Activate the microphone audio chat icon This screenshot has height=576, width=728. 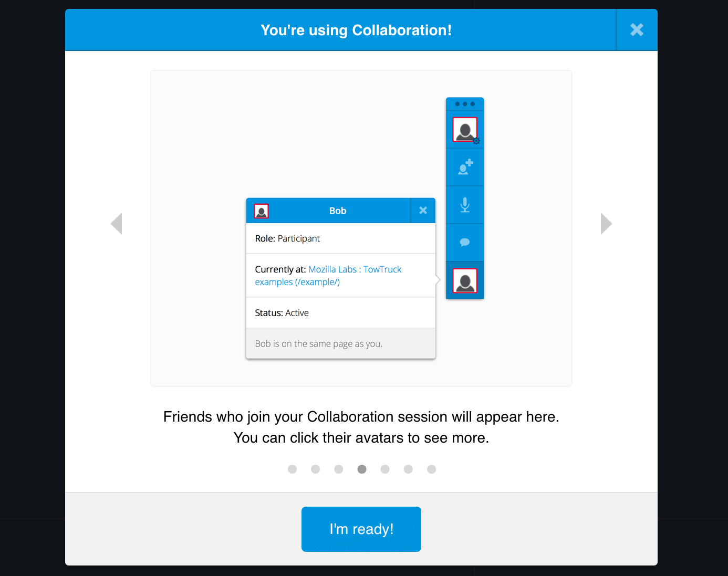pos(464,205)
